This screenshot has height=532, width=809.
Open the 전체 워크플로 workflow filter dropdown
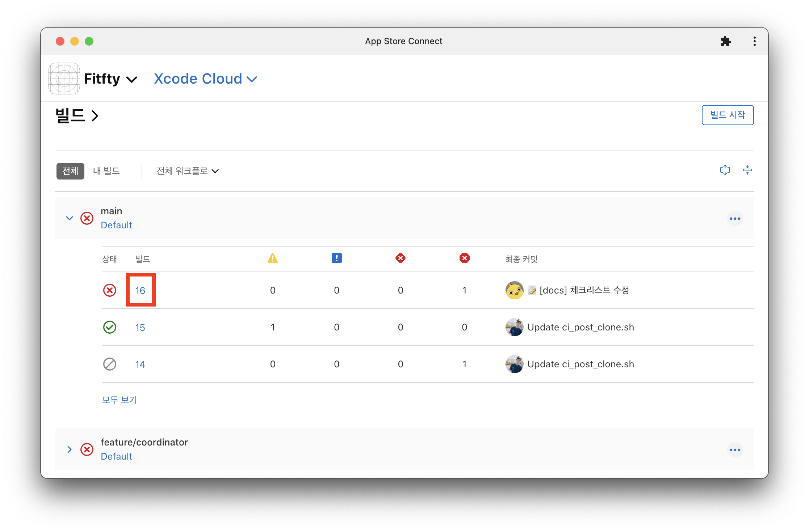(x=188, y=171)
